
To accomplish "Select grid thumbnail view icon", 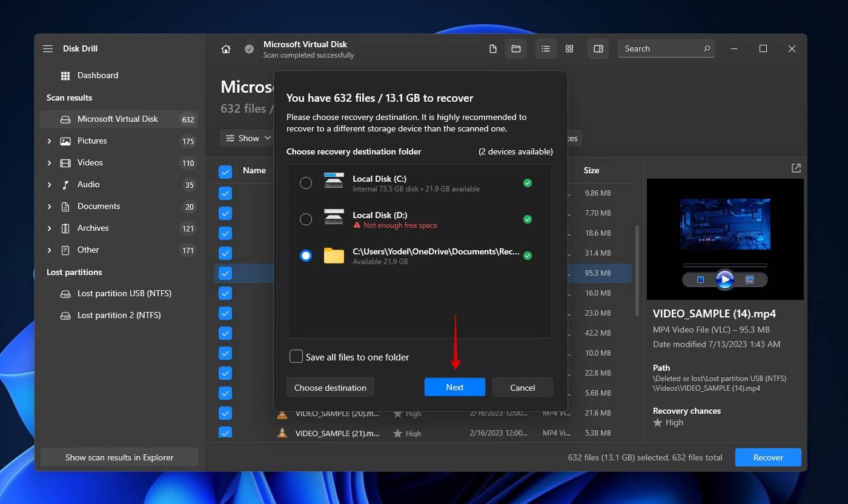I will tap(569, 48).
